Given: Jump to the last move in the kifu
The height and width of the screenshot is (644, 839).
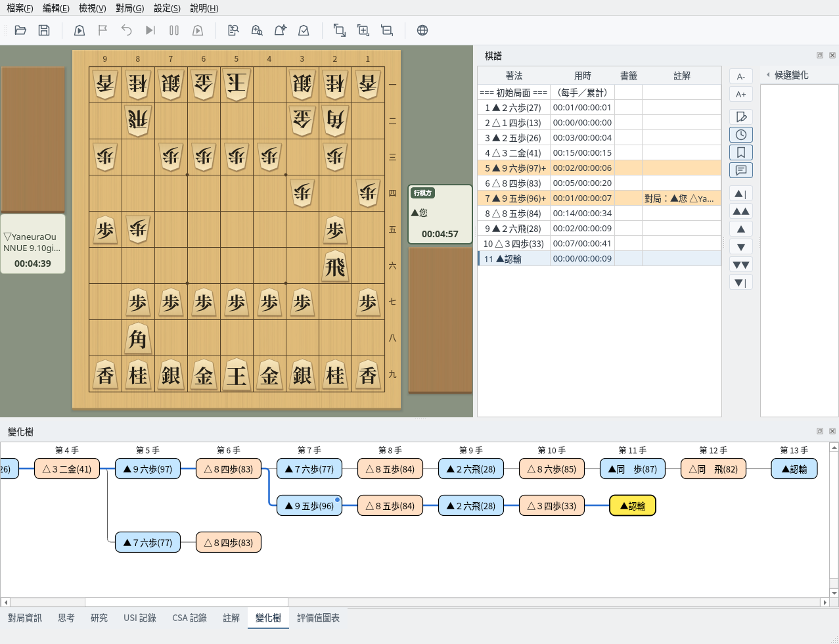Looking at the screenshot, I should 741,283.
